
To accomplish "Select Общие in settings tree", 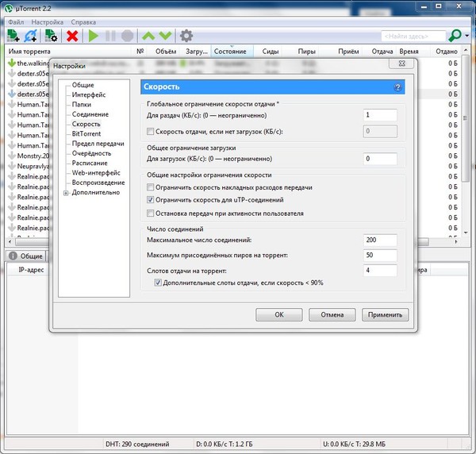I will click(83, 85).
